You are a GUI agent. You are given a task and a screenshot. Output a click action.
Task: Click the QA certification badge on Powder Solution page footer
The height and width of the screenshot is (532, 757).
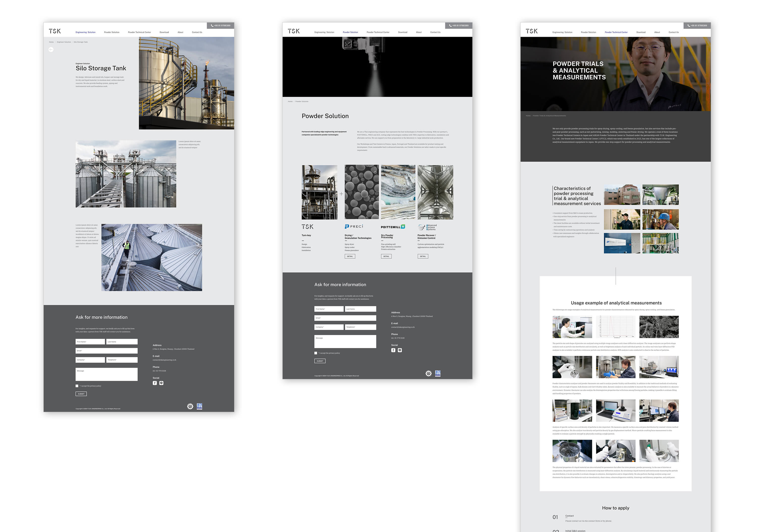point(438,373)
